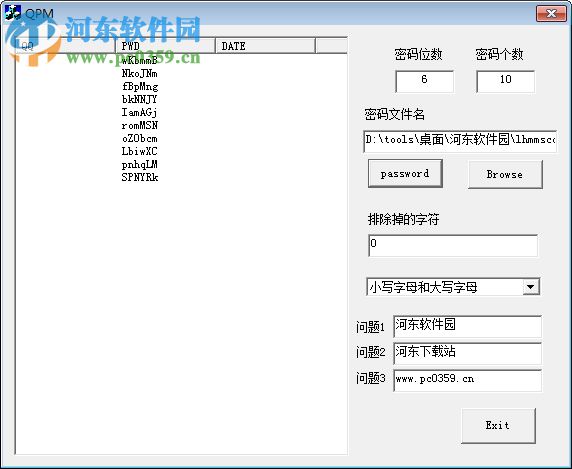Click the Exit button
This screenshot has width=572, height=469.
(498, 426)
